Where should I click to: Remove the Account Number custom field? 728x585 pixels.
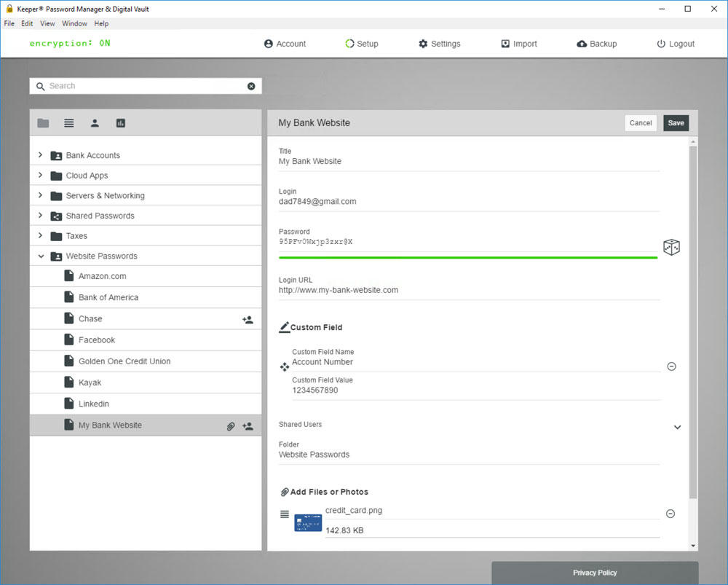click(671, 366)
